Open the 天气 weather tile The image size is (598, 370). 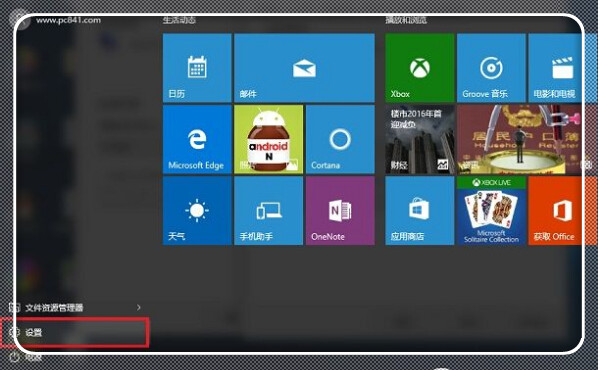pos(197,211)
